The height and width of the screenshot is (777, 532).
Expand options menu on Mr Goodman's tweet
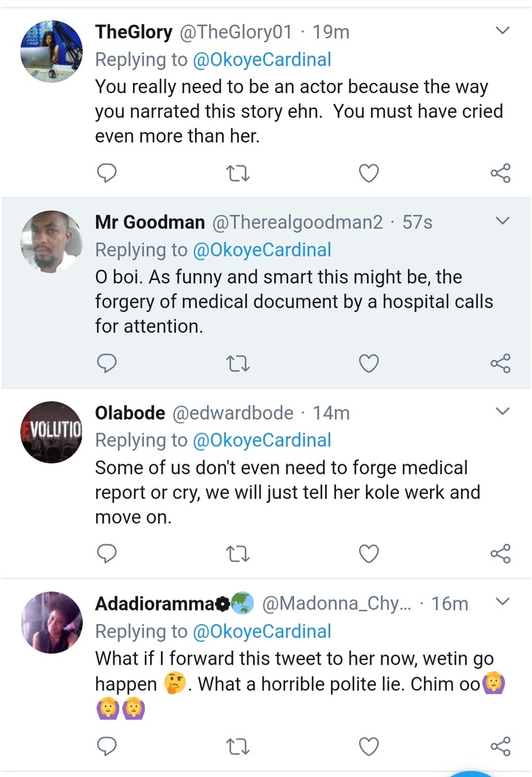click(x=502, y=221)
